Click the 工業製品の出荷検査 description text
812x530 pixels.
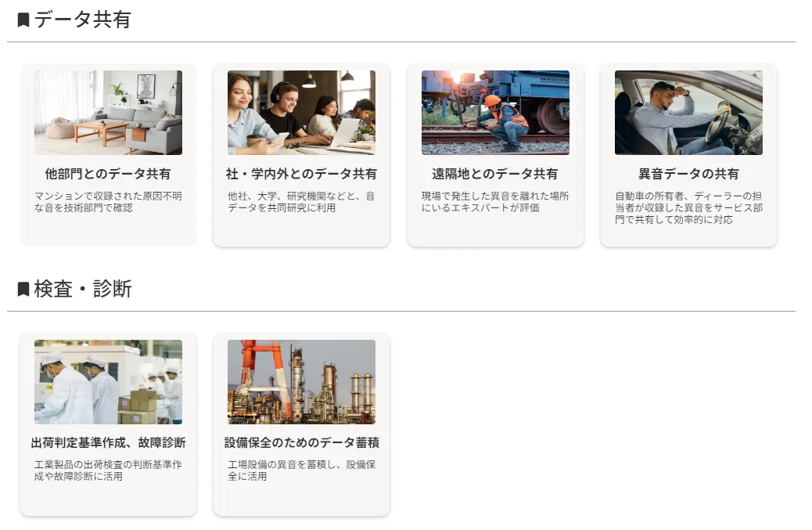(108, 471)
